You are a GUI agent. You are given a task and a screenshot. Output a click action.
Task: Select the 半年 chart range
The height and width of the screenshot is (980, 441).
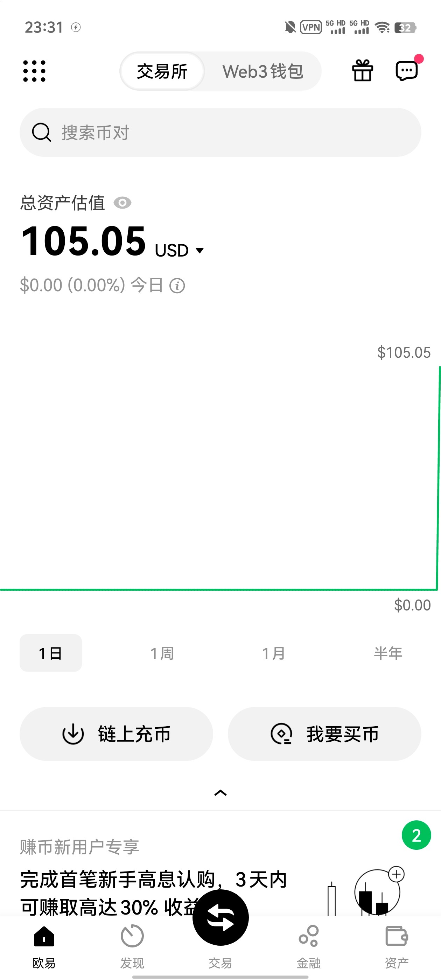[388, 653]
